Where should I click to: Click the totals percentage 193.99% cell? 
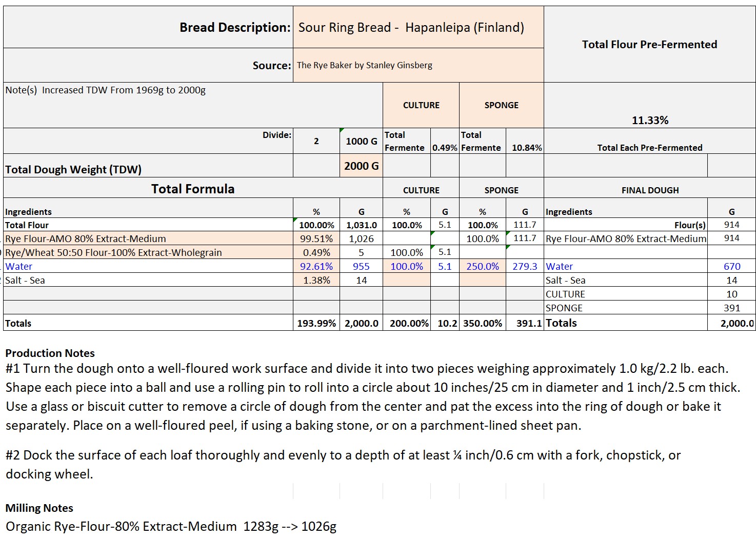[316, 323]
